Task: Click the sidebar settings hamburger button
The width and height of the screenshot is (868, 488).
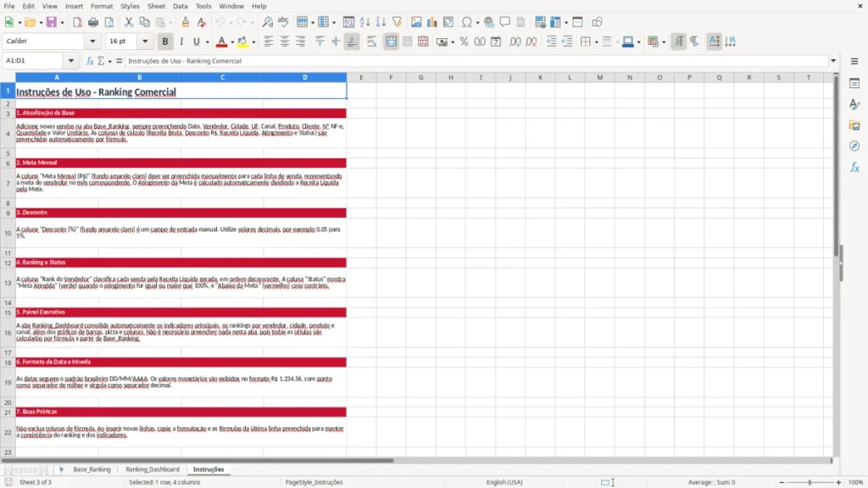Action: click(x=854, y=61)
